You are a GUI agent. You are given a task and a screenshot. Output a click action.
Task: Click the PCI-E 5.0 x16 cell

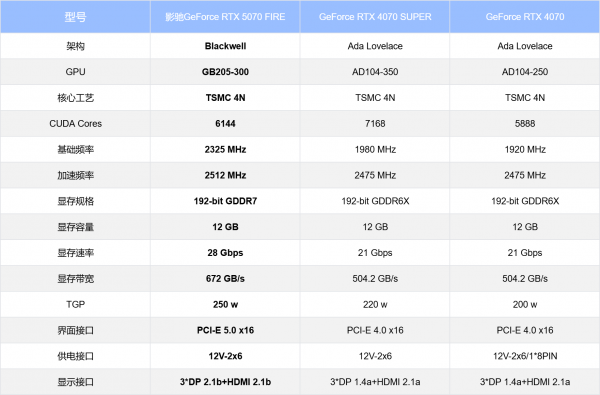click(x=225, y=330)
